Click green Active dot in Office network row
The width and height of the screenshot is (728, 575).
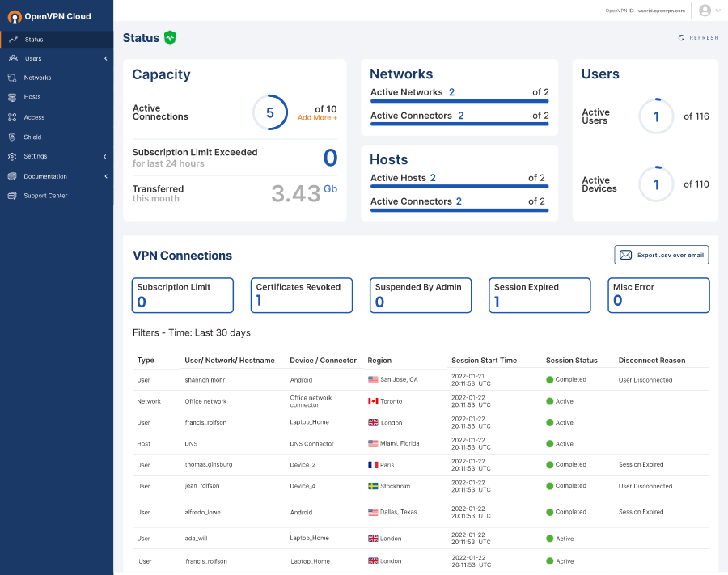pyautogui.click(x=550, y=401)
